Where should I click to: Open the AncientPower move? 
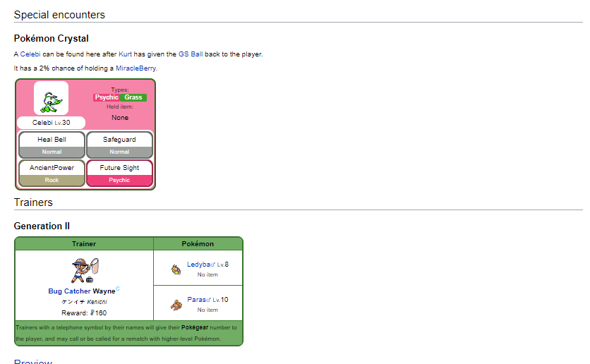[x=52, y=168]
